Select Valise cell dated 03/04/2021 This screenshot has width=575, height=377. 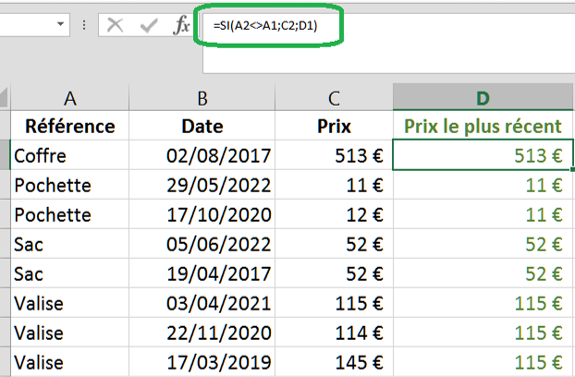pos(70,303)
